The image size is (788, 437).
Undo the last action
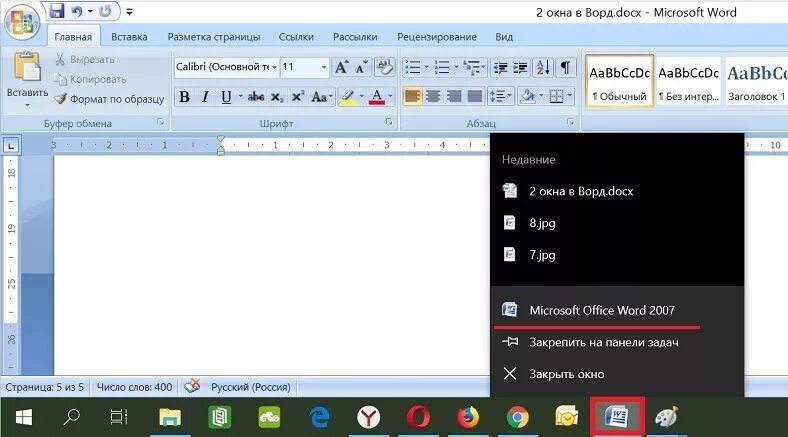click(76, 11)
